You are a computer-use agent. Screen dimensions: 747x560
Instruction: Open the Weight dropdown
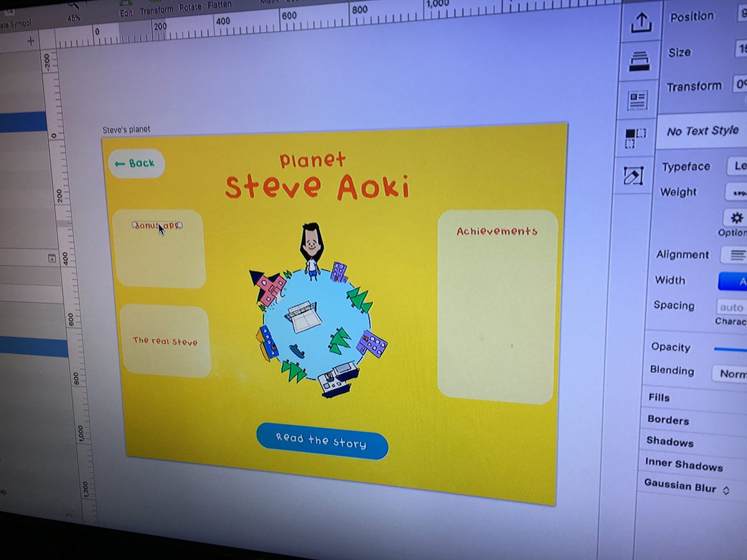pyautogui.click(x=737, y=192)
